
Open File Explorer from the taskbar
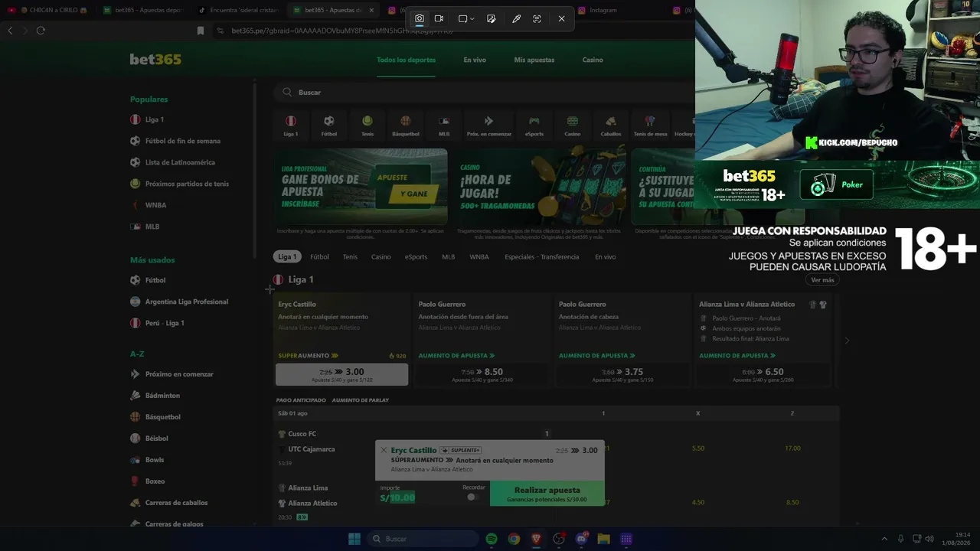[603, 539]
